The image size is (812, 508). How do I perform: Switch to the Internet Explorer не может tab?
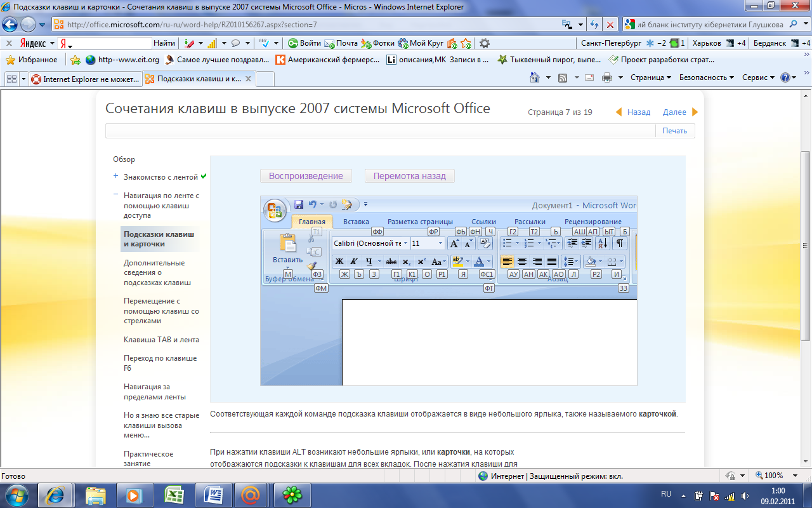pos(84,79)
